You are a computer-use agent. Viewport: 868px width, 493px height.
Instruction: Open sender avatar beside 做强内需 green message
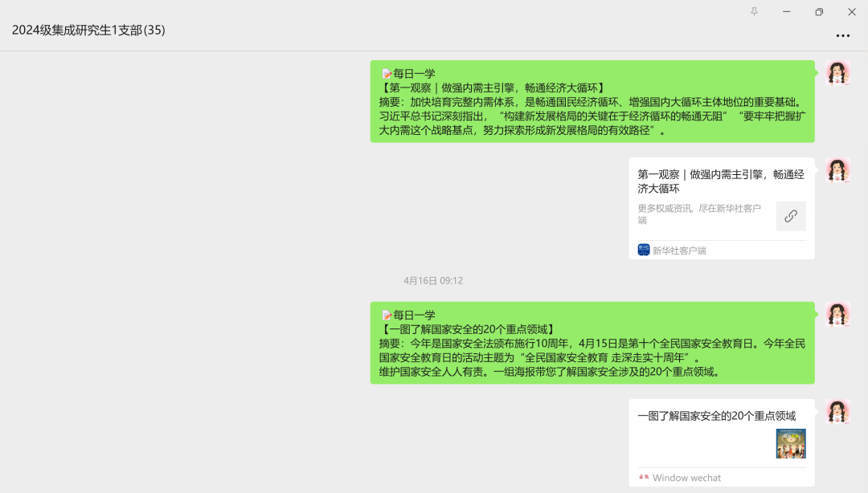[837, 74]
